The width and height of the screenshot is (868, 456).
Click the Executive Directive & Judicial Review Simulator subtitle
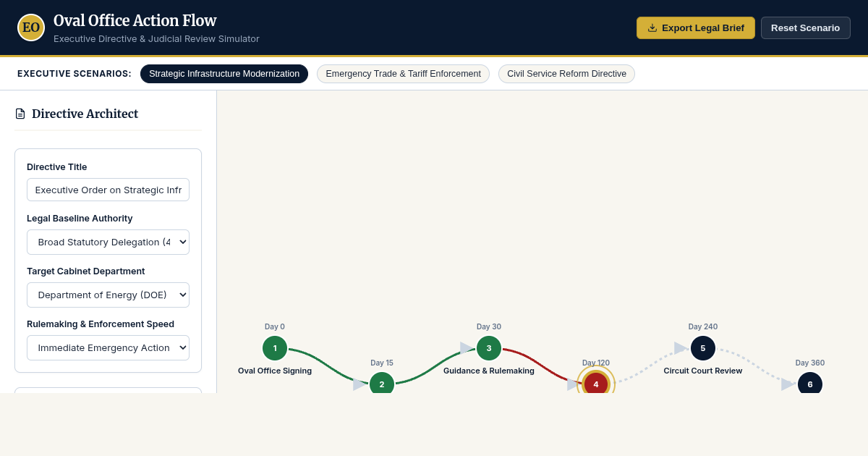tap(156, 39)
